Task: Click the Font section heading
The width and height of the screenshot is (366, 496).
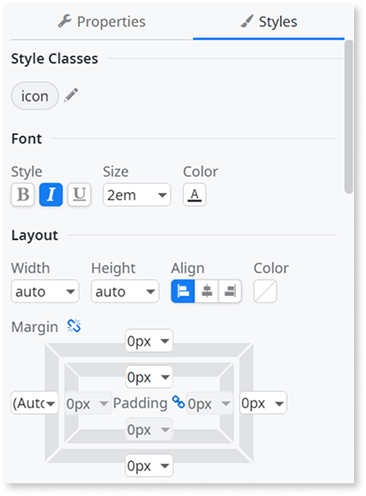Action: [x=27, y=139]
